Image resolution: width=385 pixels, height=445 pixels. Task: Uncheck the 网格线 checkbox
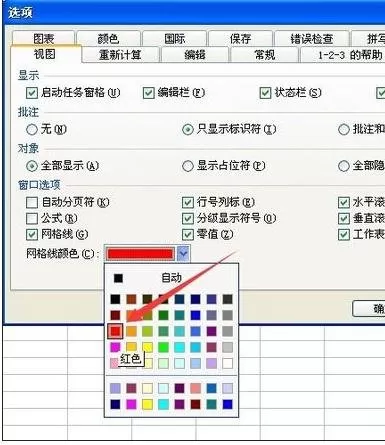tap(32, 234)
